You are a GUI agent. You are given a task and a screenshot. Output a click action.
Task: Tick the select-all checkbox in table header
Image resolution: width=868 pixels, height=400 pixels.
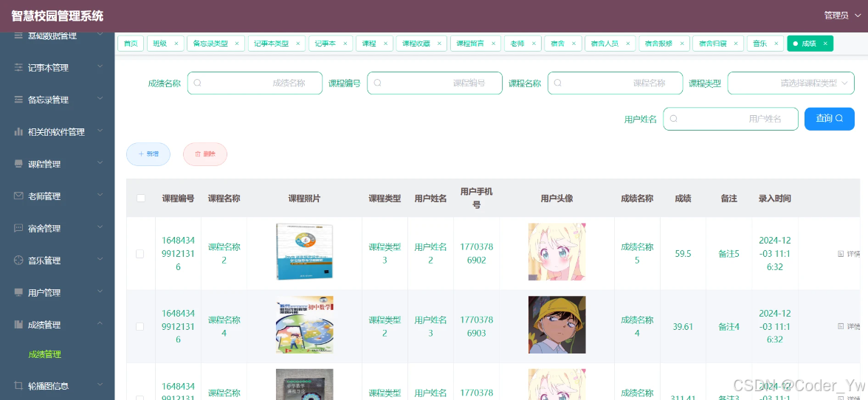pyautogui.click(x=140, y=198)
